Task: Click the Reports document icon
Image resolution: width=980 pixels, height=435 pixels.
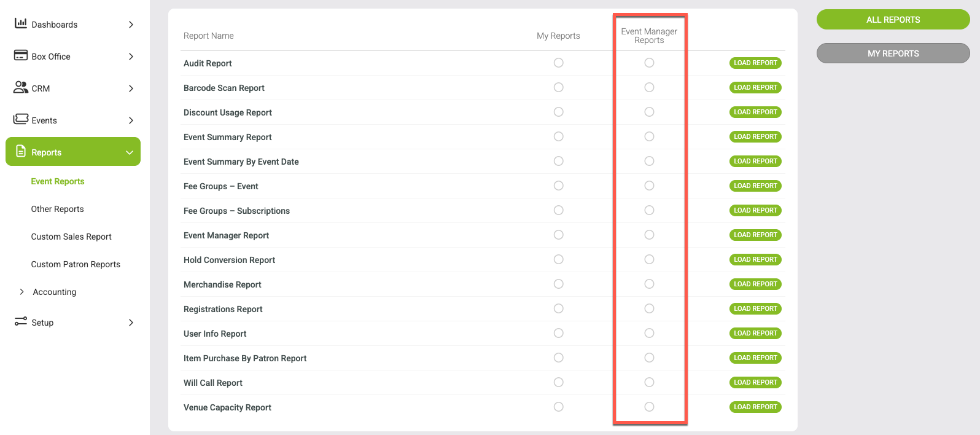Action: tap(21, 151)
